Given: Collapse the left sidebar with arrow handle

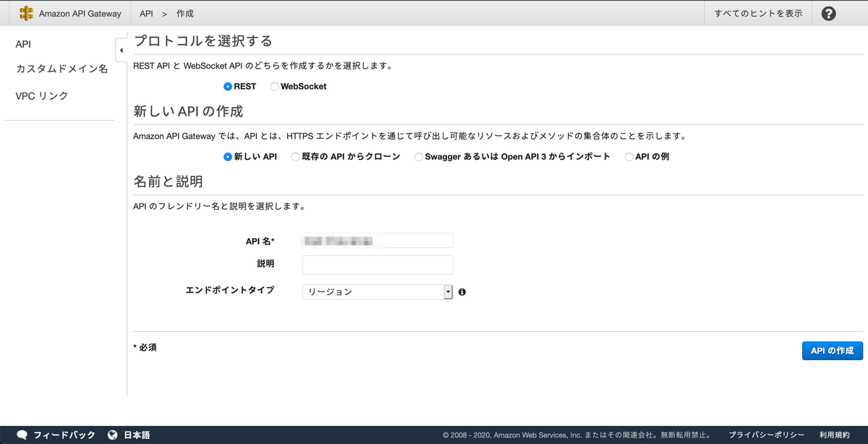Looking at the screenshot, I should click(x=121, y=50).
